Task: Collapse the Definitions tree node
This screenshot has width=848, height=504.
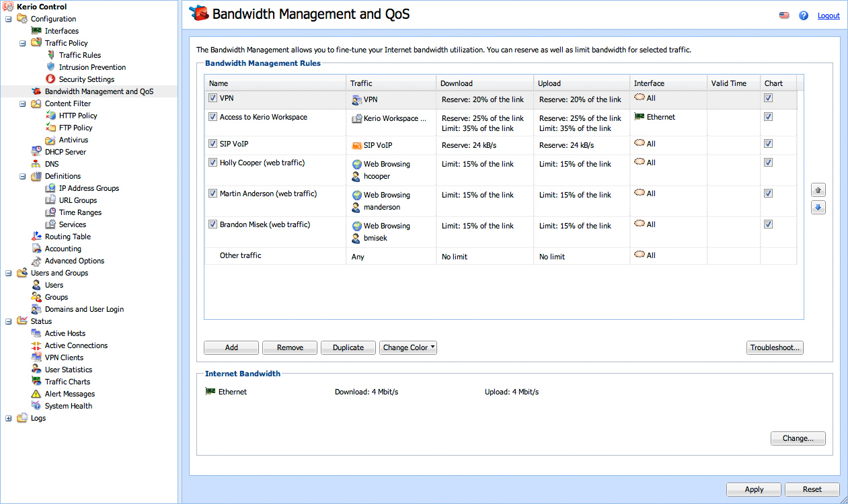Action: [x=23, y=176]
